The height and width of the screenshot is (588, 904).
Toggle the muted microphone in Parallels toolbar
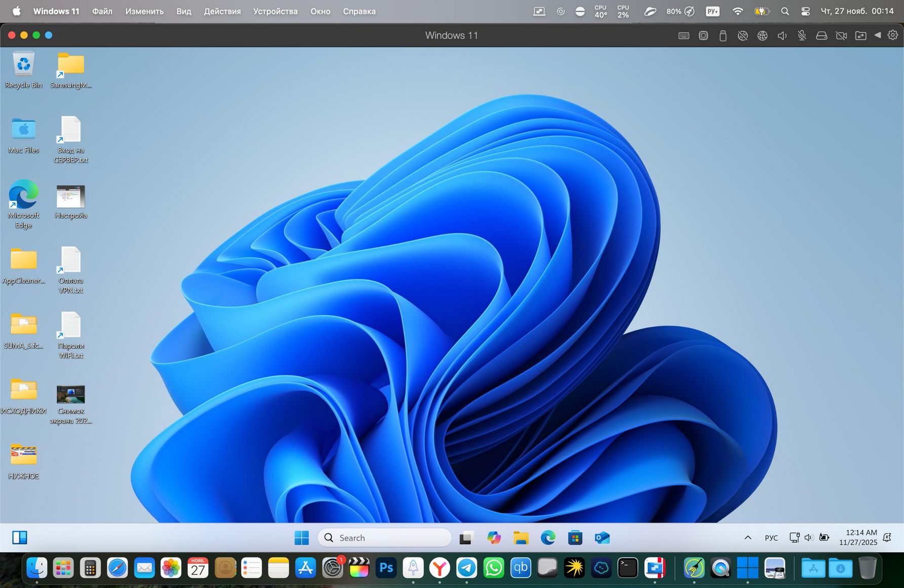802,35
